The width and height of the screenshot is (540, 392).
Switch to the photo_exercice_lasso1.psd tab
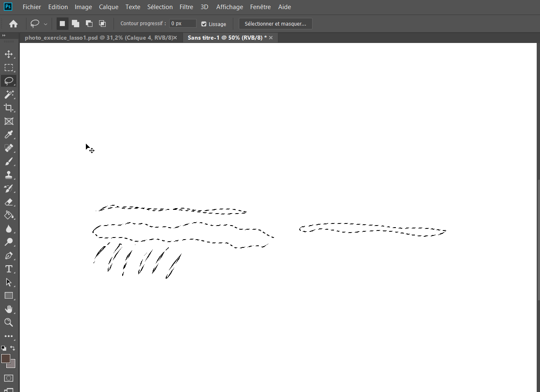(x=99, y=37)
